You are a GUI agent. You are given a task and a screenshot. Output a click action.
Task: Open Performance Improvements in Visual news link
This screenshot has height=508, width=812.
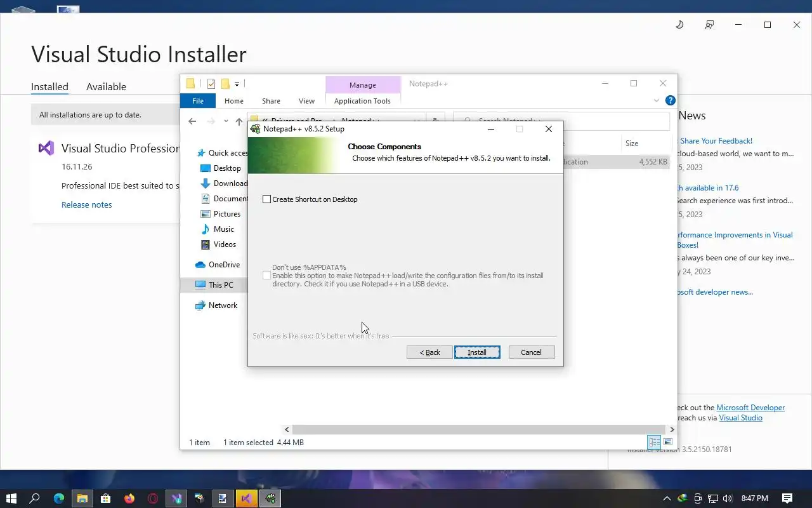pyautogui.click(x=735, y=239)
